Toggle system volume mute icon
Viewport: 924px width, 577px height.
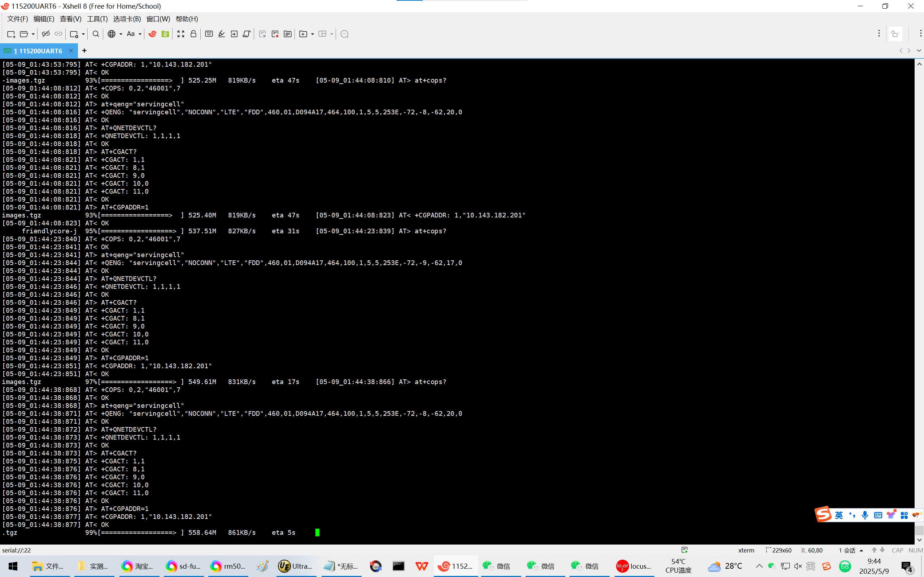coord(798,566)
